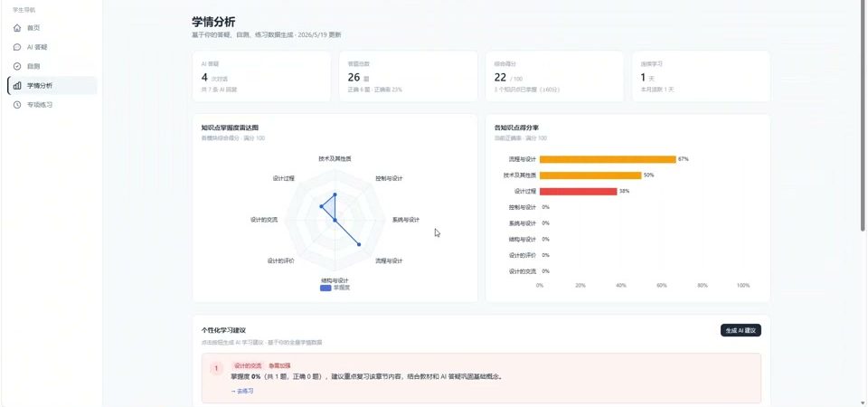Click the 专项练习 clock icon
Image resolution: width=868 pixels, height=407 pixels.
click(17, 105)
